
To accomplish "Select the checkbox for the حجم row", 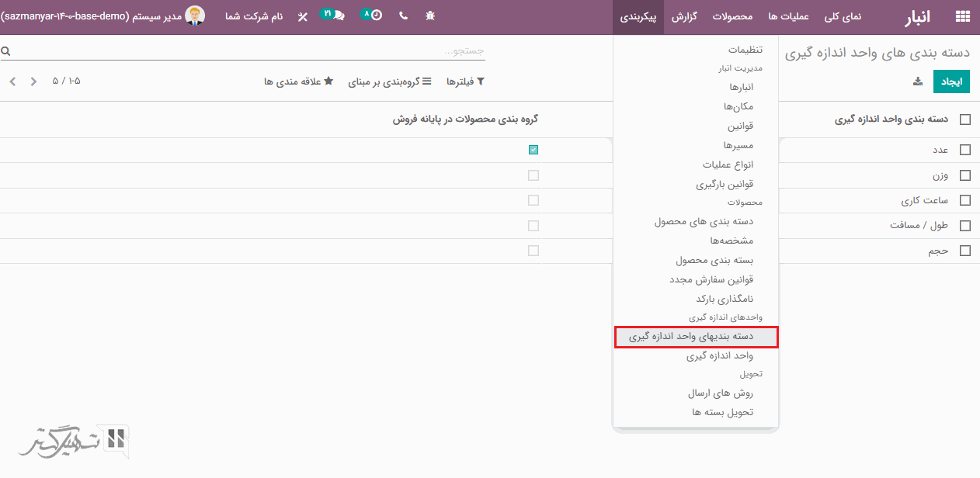I will click(x=965, y=251).
